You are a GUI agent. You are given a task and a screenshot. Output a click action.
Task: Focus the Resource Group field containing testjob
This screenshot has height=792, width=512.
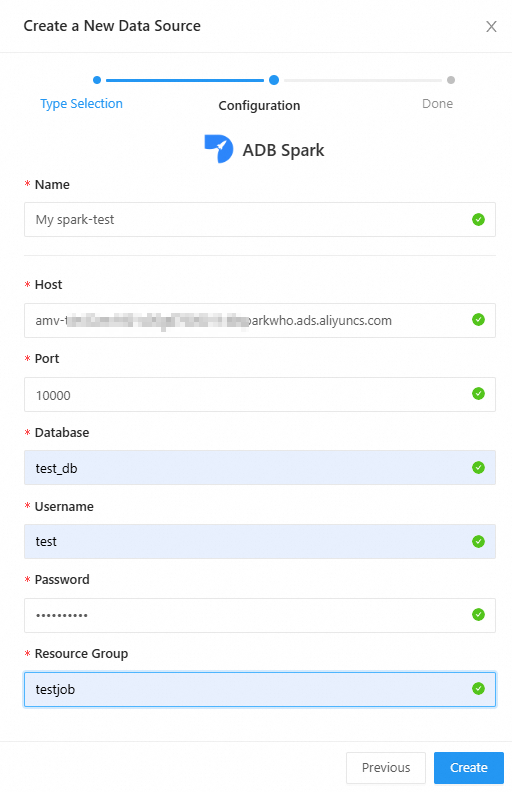260,689
